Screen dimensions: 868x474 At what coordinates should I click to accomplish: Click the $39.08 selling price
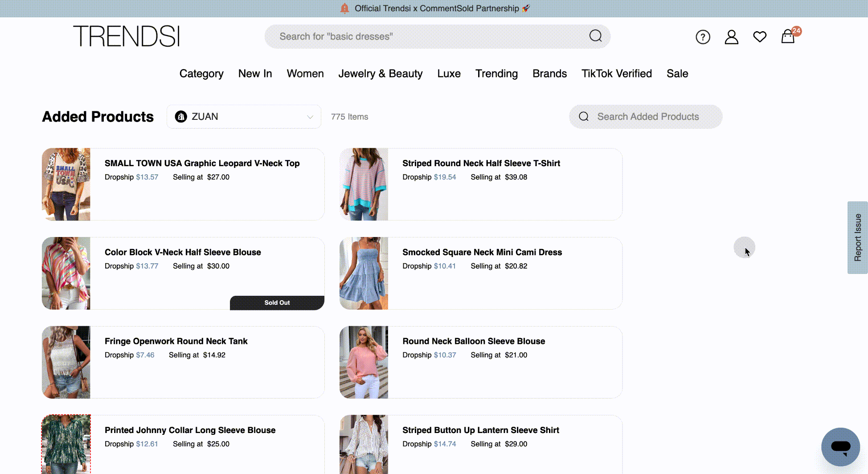point(516,177)
